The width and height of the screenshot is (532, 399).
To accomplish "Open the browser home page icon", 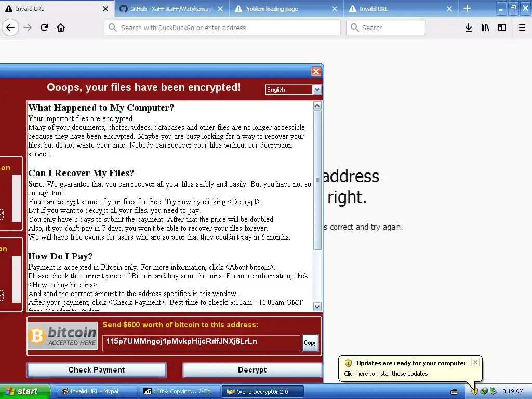I will pos(61,28).
